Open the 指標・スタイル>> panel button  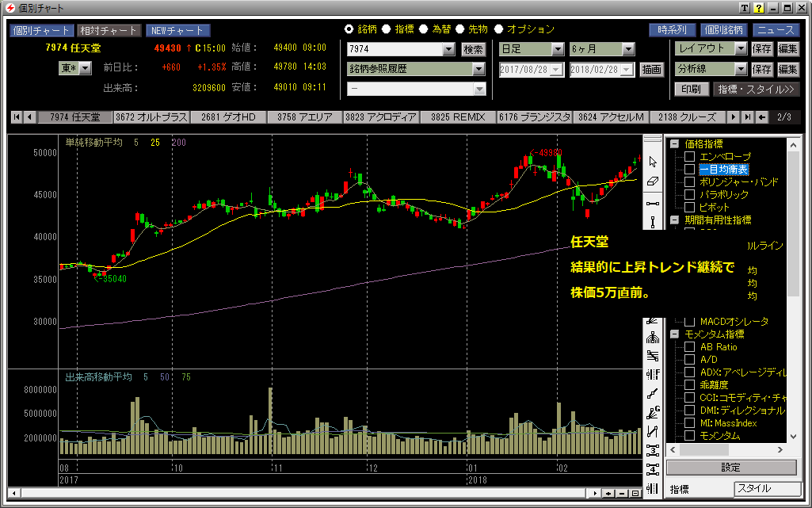756,89
